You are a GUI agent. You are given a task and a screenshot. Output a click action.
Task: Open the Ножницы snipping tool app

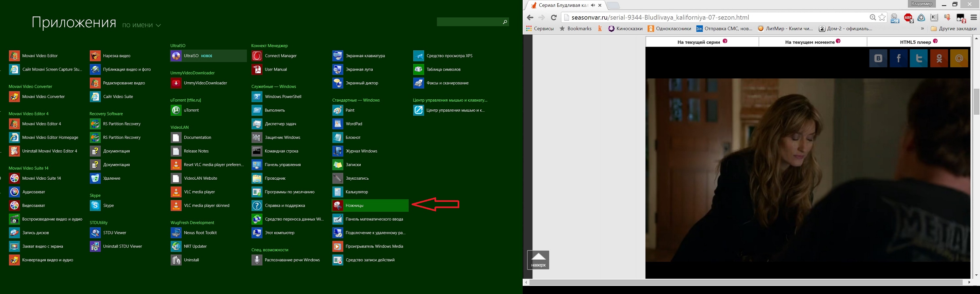[x=370, y=205]
